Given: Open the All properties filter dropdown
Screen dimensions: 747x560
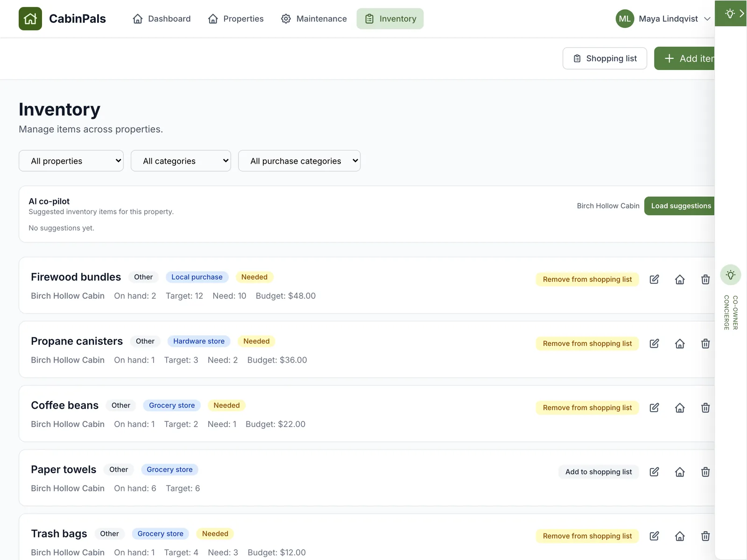Looking at the screenshot, I should coord(71,161).
